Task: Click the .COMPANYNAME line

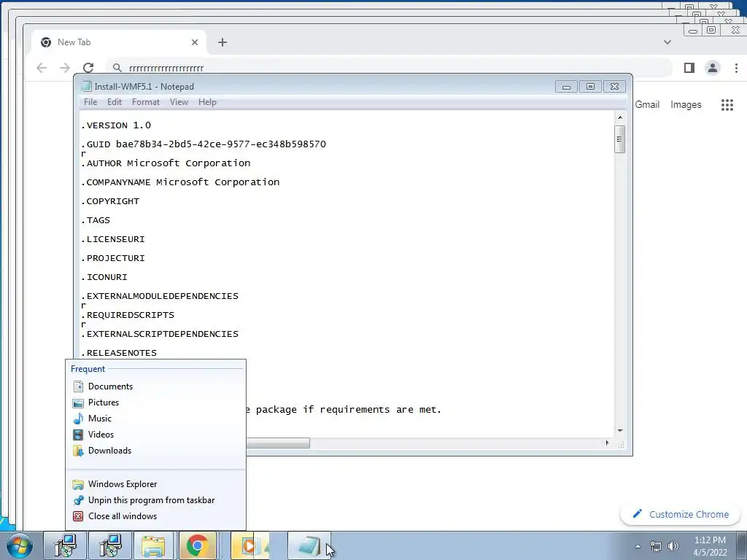Action: click(180, 182)
